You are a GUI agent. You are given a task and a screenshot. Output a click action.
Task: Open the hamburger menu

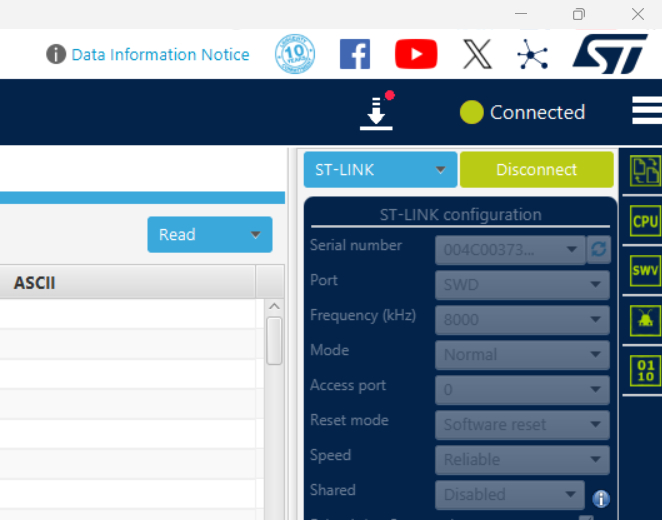(647, 110)
